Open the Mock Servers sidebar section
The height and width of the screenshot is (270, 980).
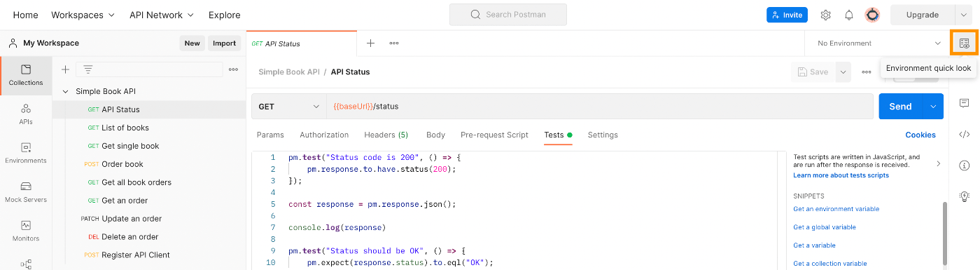pos(26,192)
